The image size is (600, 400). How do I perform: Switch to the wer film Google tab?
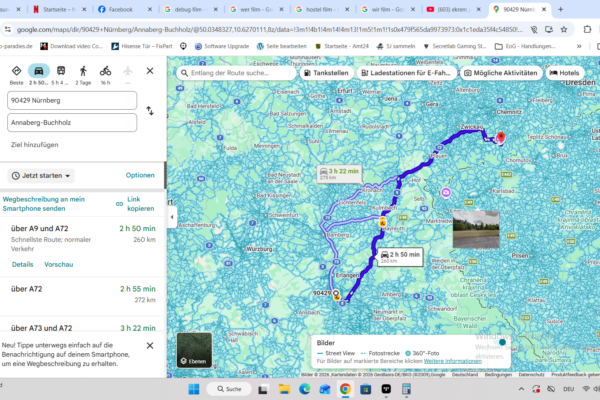pos(256,10)
